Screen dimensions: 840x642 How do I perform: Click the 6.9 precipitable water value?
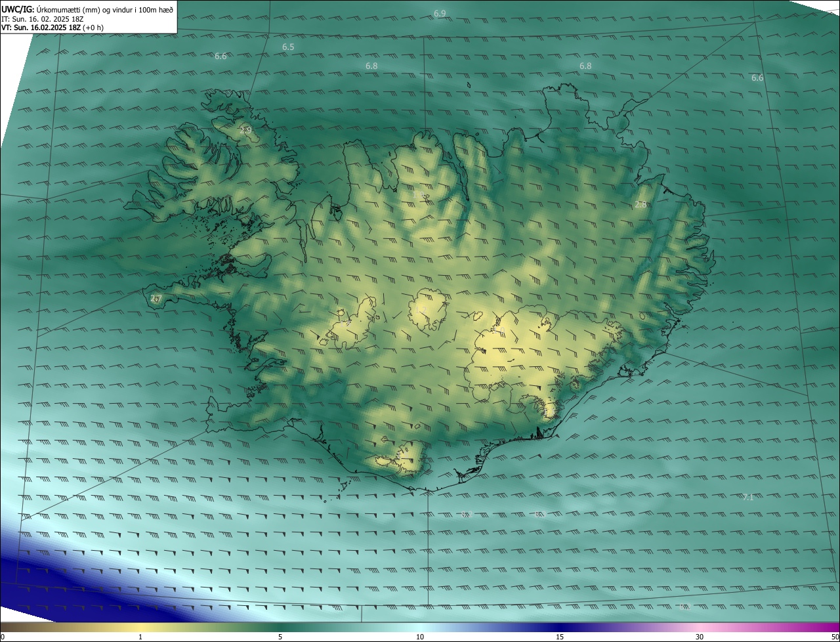point(440,13)
